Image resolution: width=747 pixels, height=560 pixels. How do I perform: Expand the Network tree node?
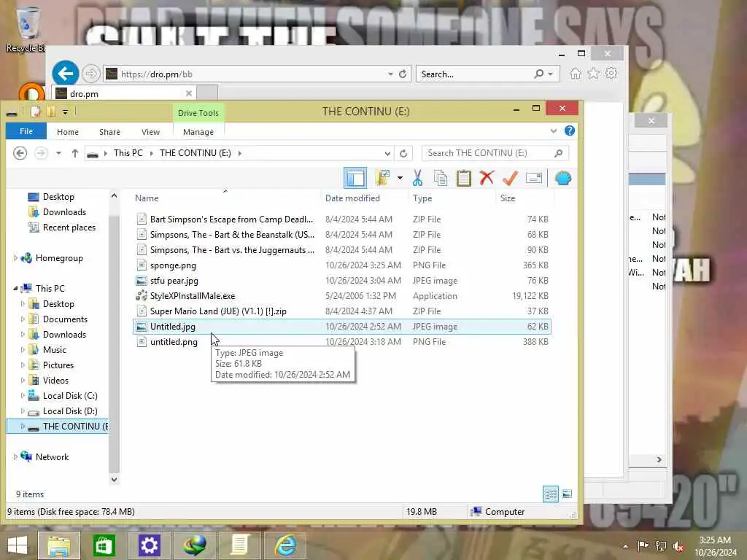(x=15, y=456)
